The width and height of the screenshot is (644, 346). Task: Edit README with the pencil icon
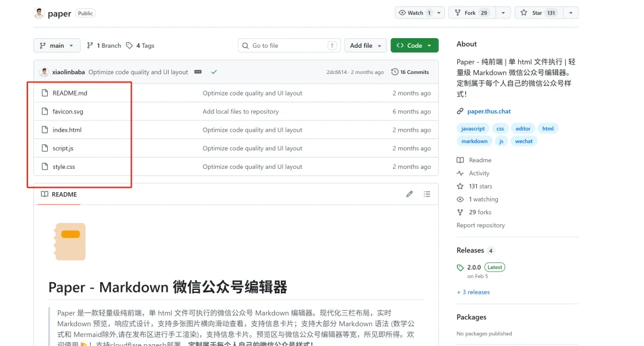[x=410, y=194]
